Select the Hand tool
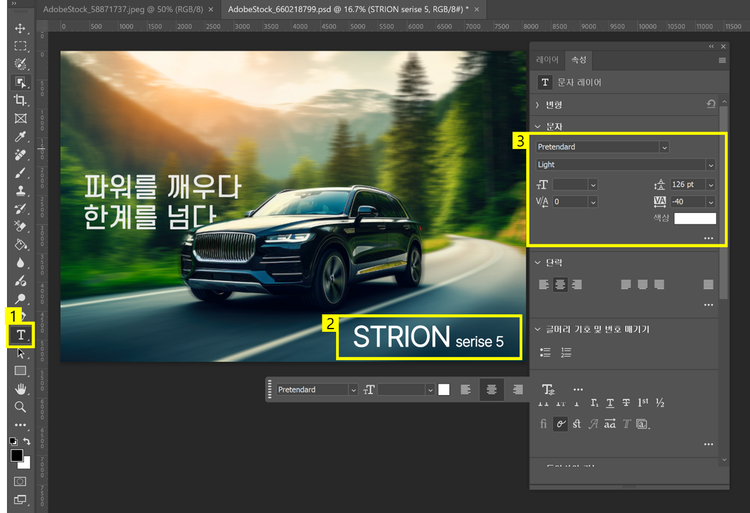 20,389
